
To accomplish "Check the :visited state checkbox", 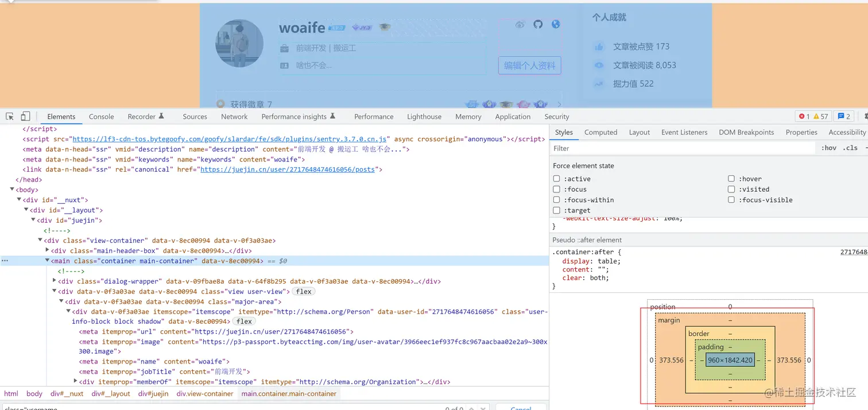I will pos(731,189).
